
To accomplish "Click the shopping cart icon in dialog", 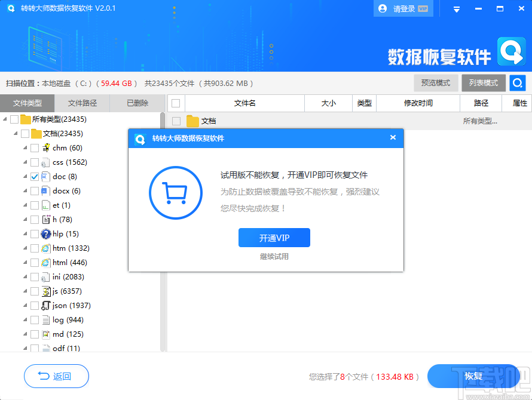I will pos(176,193).
